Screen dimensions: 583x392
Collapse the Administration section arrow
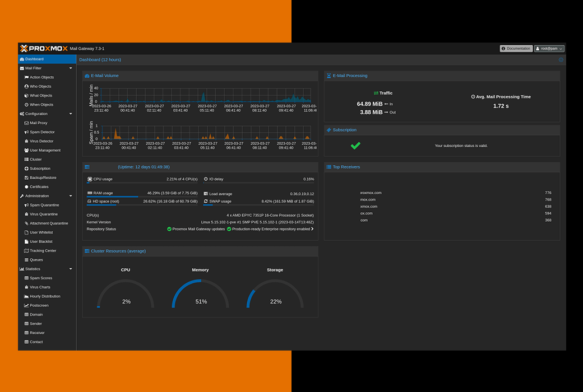(71, 196)
